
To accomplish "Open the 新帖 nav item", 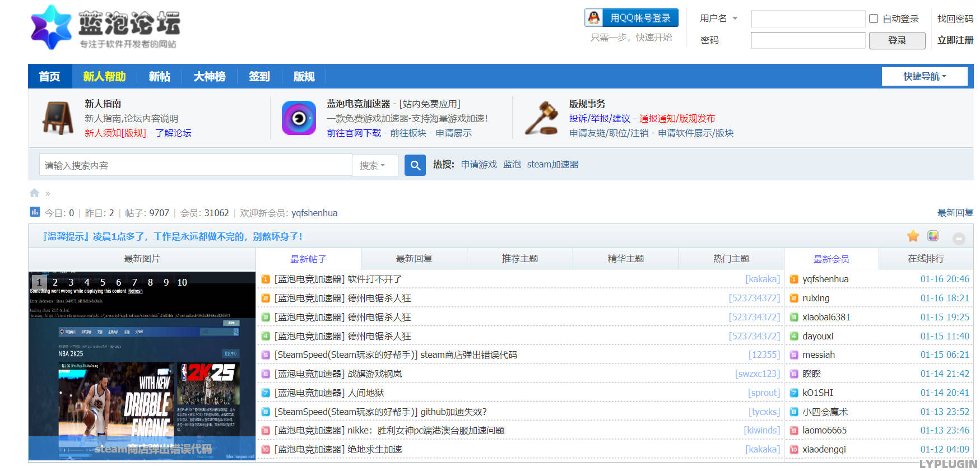I will 160,76.
